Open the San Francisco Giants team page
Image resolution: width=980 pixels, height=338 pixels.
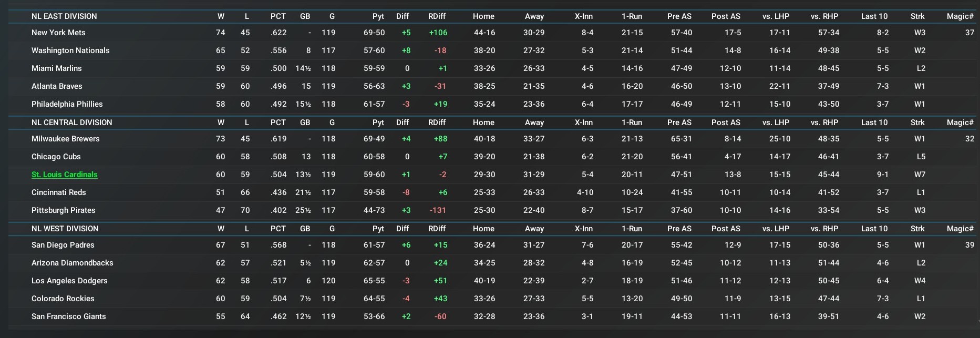[x=69, y=316]
